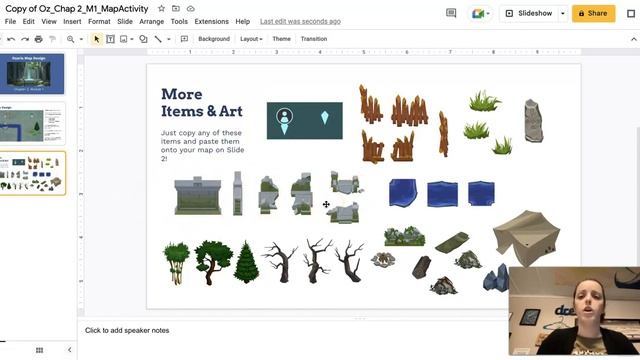Open the move to folder icon
This screenshot has height=360, width=640.
coord(176,9)
